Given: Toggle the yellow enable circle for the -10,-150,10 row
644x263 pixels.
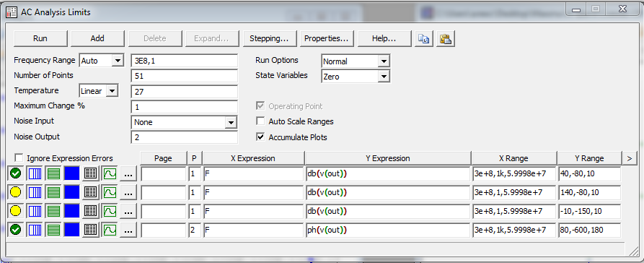Looking at the screenshot, I should click(x=16, y=211).
